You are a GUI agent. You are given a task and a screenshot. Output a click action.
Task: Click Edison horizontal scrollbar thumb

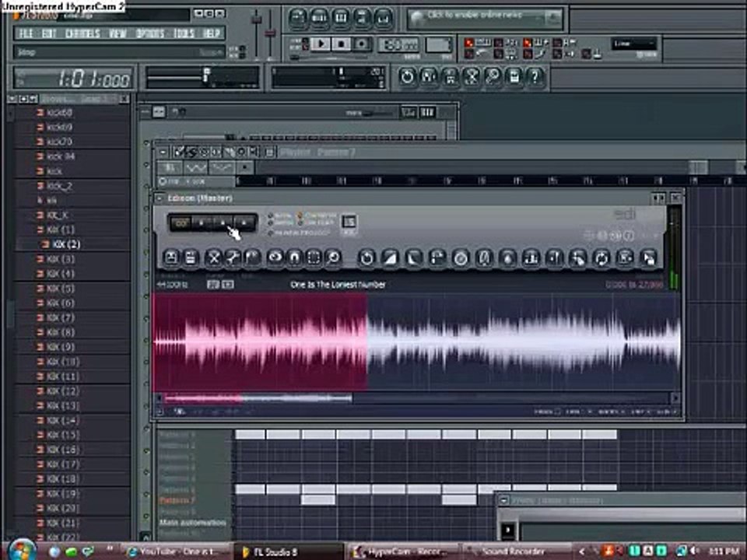point(258,398)
